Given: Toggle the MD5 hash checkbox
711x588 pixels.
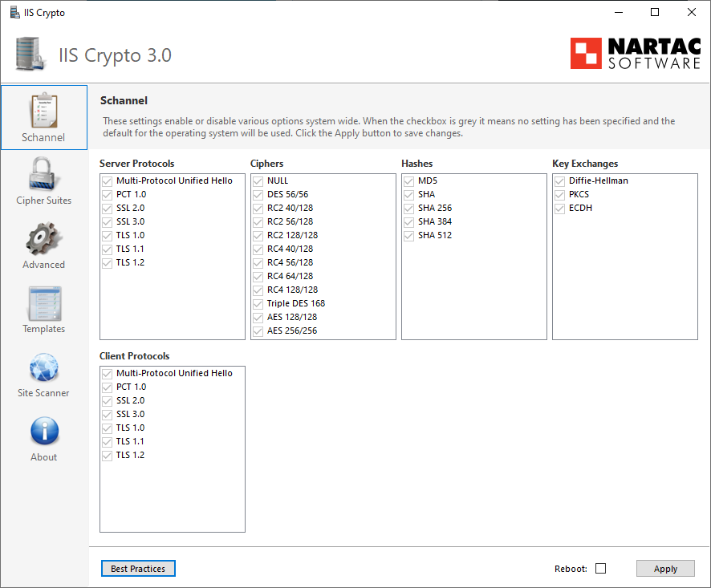Looking at the screenshot, I should point(408,180).
